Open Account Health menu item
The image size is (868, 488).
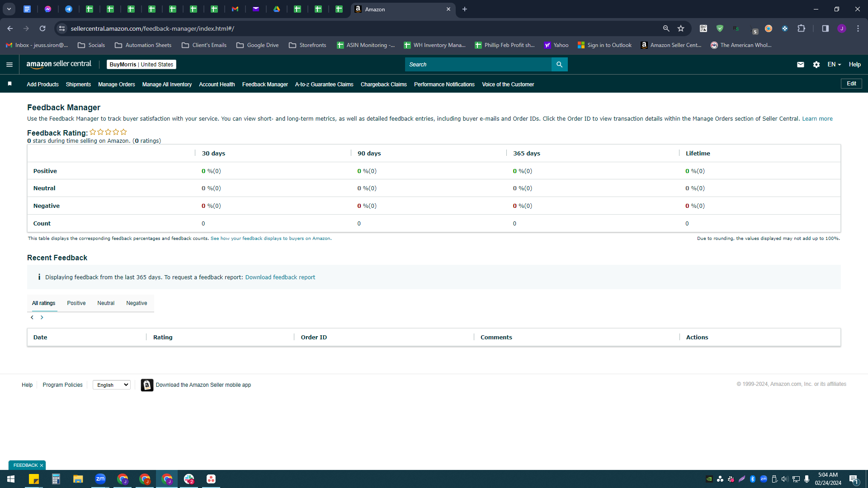217,84
